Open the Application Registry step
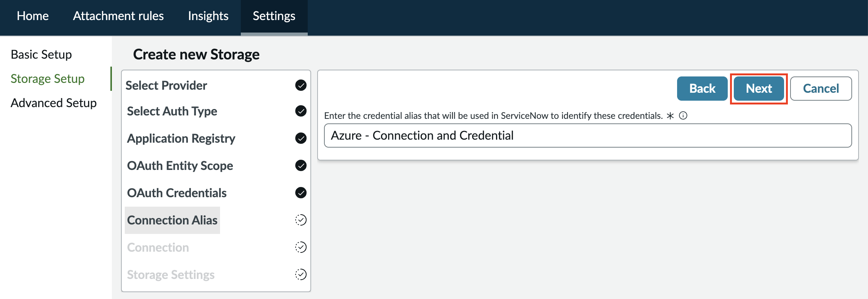The image size is (868, 299). pyautogui.click(x=181, y=139)
